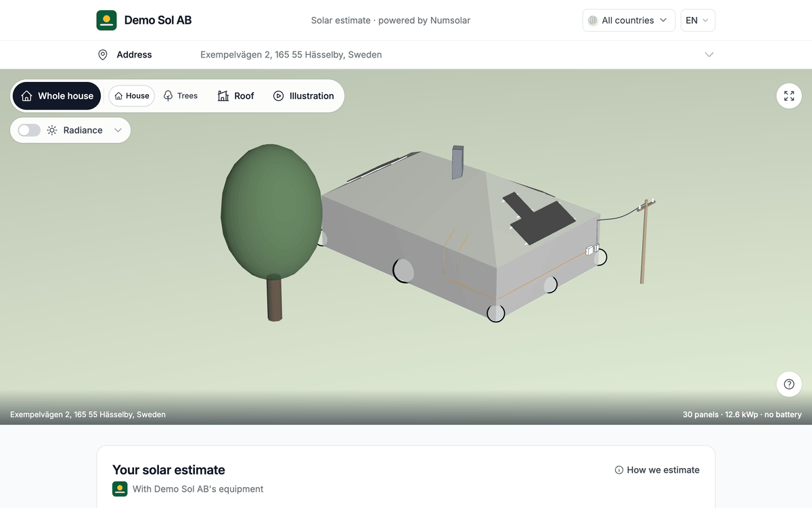
Task: Toggle the Radiance switch on
Action: click(x=29, y=130)
